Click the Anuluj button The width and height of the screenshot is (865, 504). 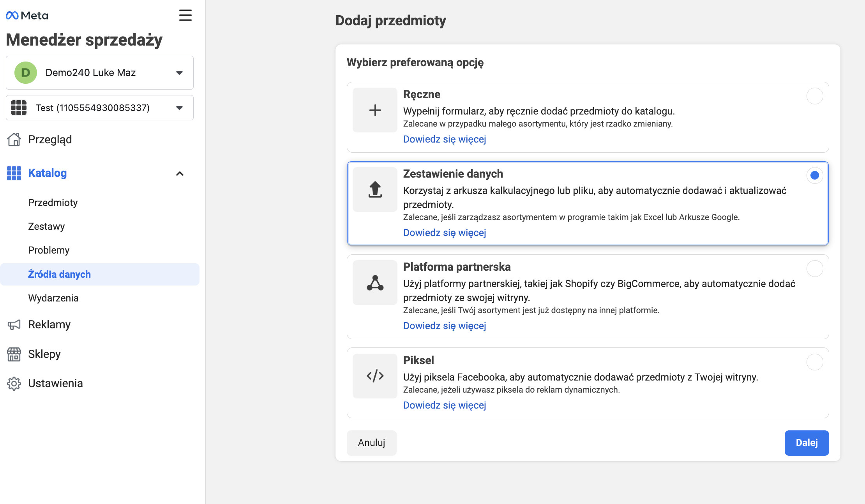click(x=372, y=443)
